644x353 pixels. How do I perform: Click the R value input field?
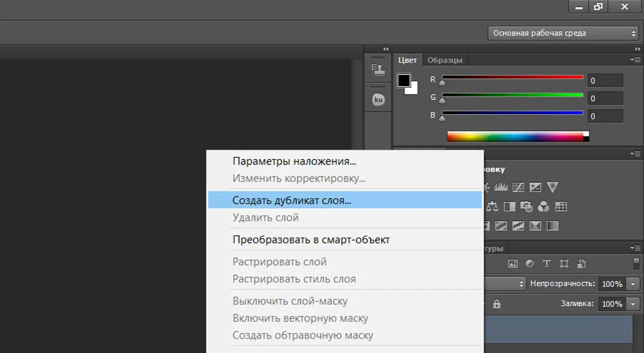605,81
